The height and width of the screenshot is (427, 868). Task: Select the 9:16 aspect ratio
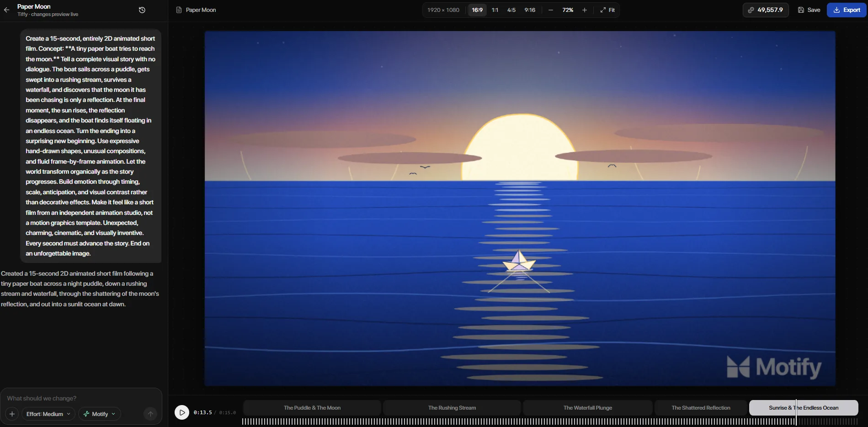pyautogui.click(x=530, y=10)
